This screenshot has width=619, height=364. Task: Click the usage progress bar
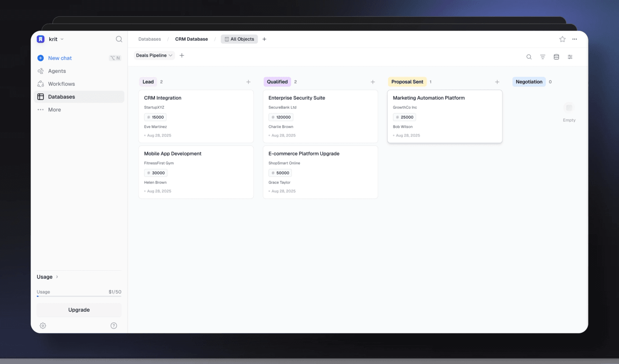(x=79, y=296)
